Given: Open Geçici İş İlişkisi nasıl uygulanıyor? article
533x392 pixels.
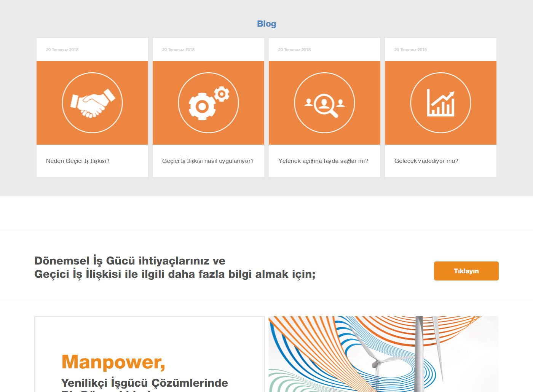Looking at the screenshot, I should [208, 161].
